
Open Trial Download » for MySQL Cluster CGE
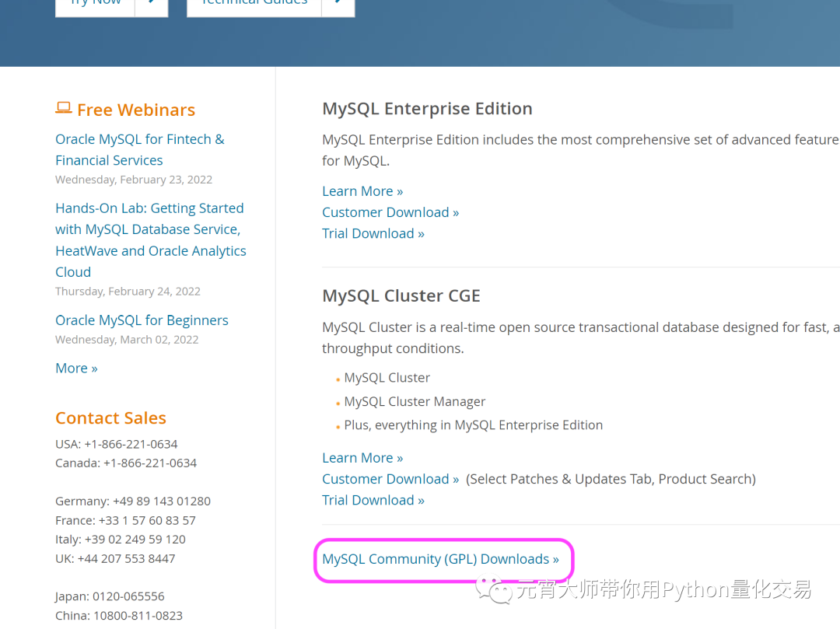[373, 501]
